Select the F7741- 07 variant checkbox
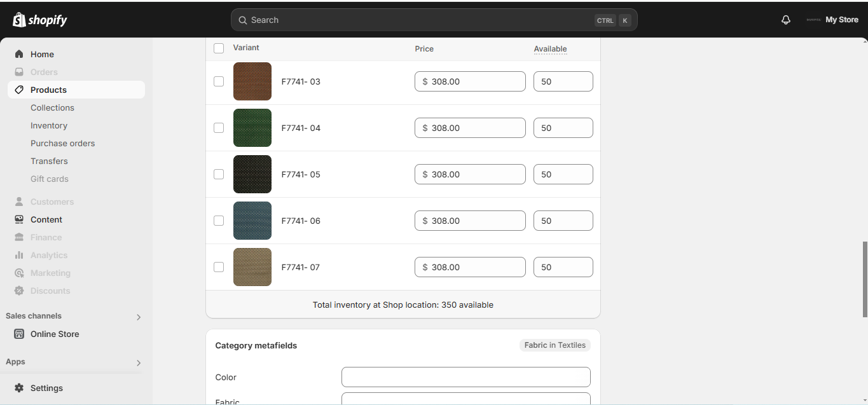Viewport: 868px width, 405px height. click(x=219, y=267)
